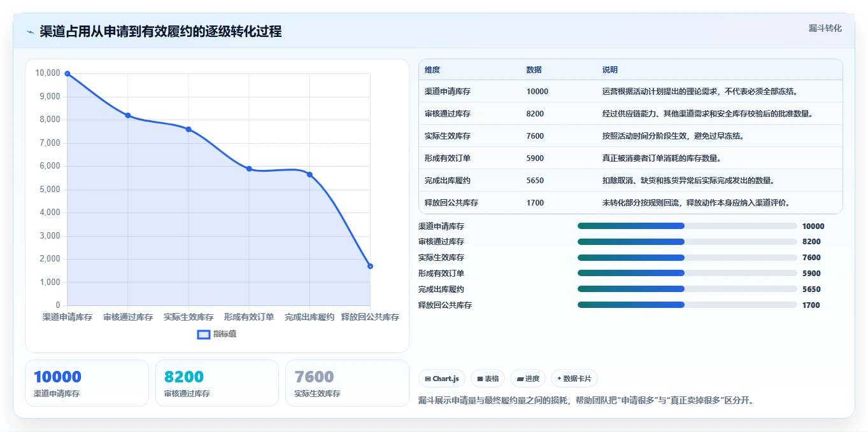Click the table value 1700
The height and width of the screenshot is (432, 868).
pos(535,203)
